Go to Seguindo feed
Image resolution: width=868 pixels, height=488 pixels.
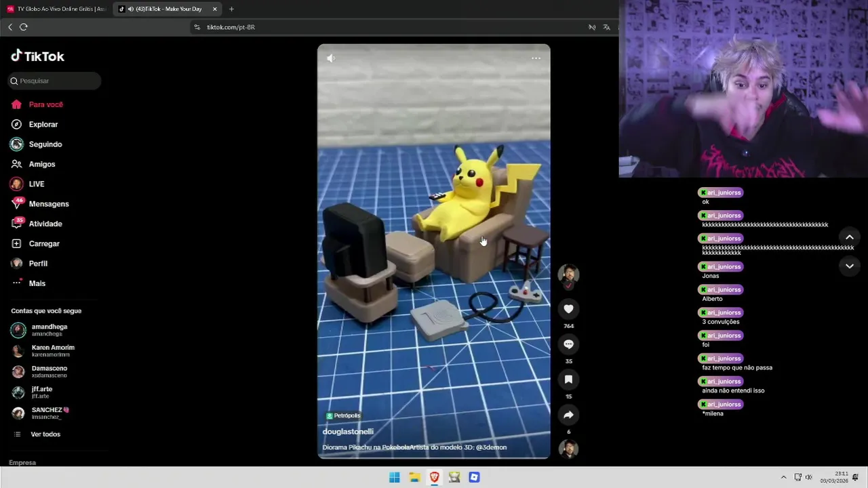pos(45,144)
